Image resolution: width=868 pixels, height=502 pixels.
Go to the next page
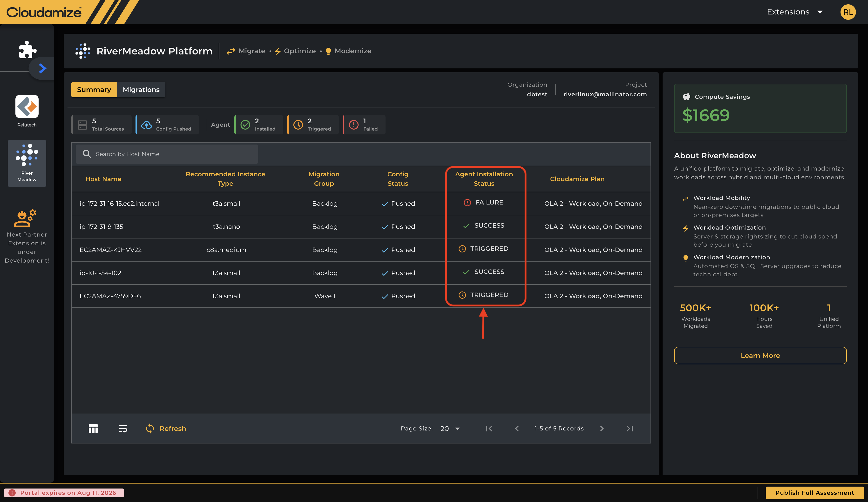coord(602,429)
